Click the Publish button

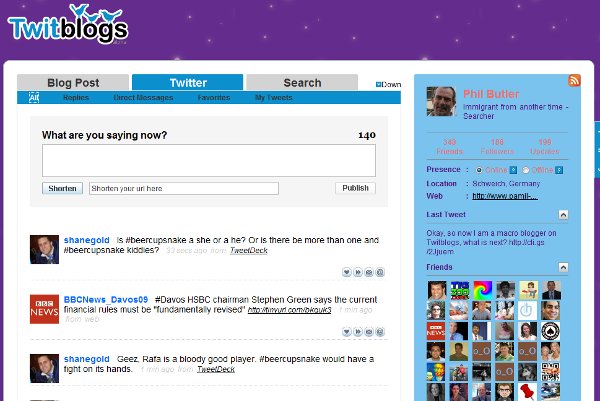pos(355,188)
